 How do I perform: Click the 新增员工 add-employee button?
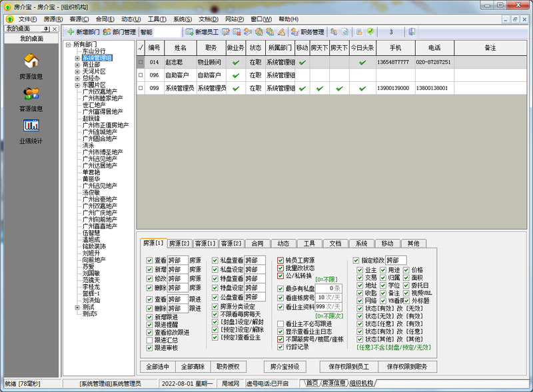pyautogui.click(x=203, y=32)
